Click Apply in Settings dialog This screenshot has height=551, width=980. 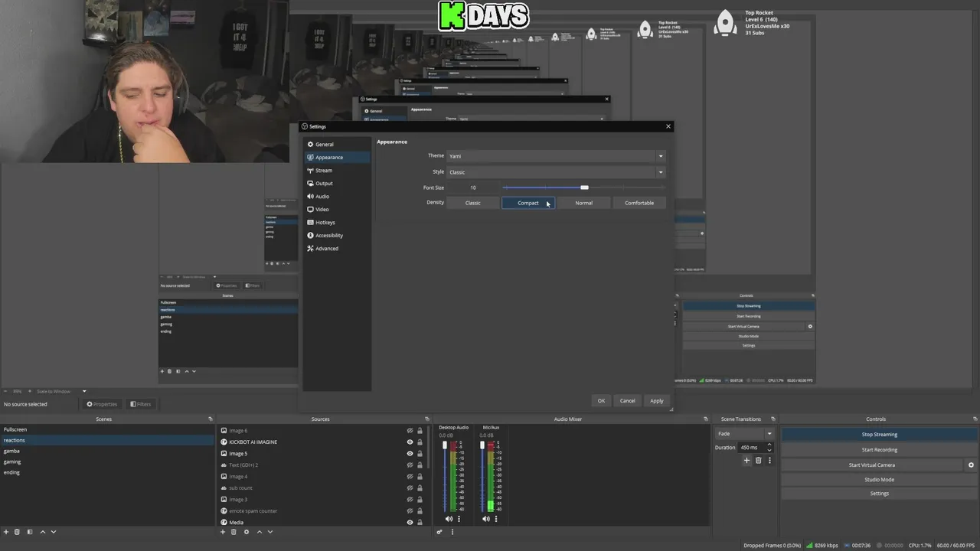point(657,401)
